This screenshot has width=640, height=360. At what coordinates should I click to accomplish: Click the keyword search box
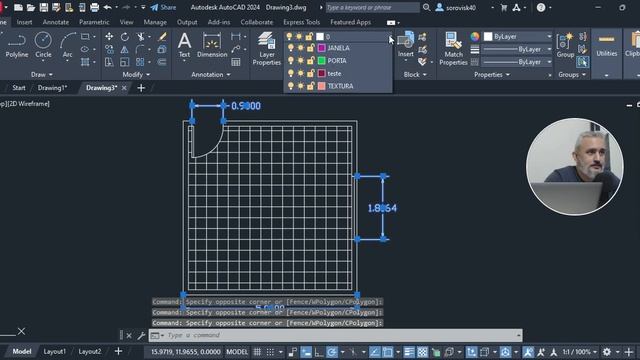pyautogui.click(x=372, y=7)
